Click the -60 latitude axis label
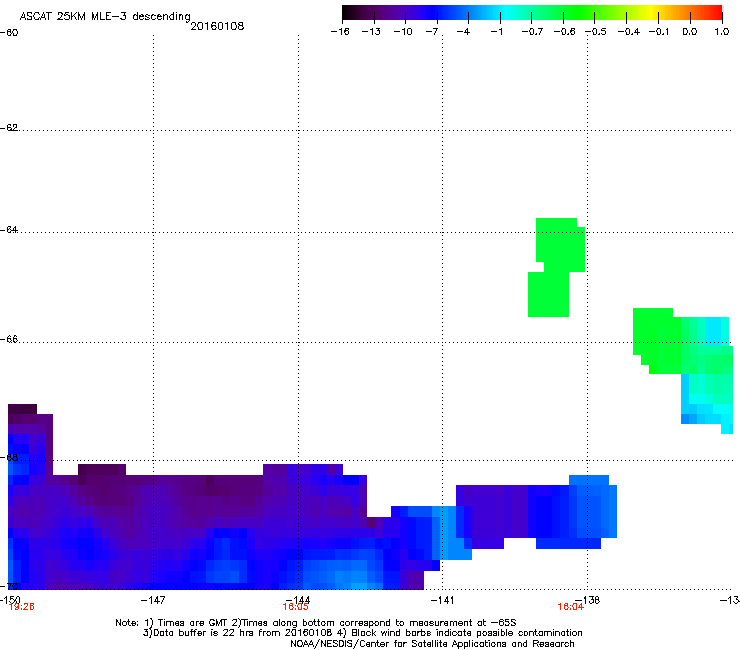The width and height of the screenshot is (740, 650). click(9, 33)
